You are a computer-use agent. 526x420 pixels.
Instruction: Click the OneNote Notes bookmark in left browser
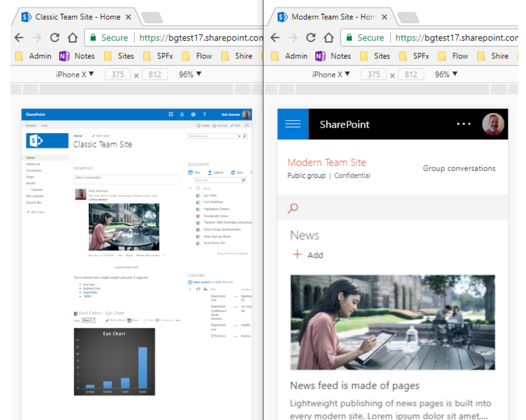coord(77,56)
